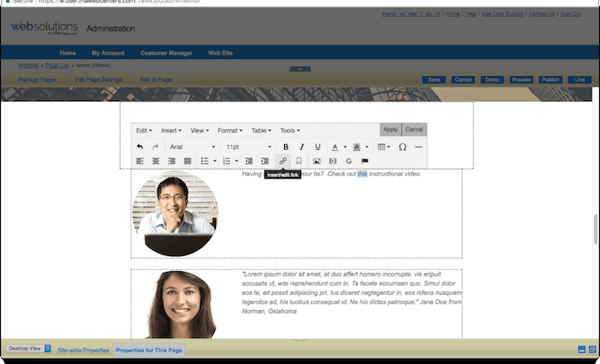Open the background color dropdown arrow
The height and width of the screenshot is (364, 600).
367,147
